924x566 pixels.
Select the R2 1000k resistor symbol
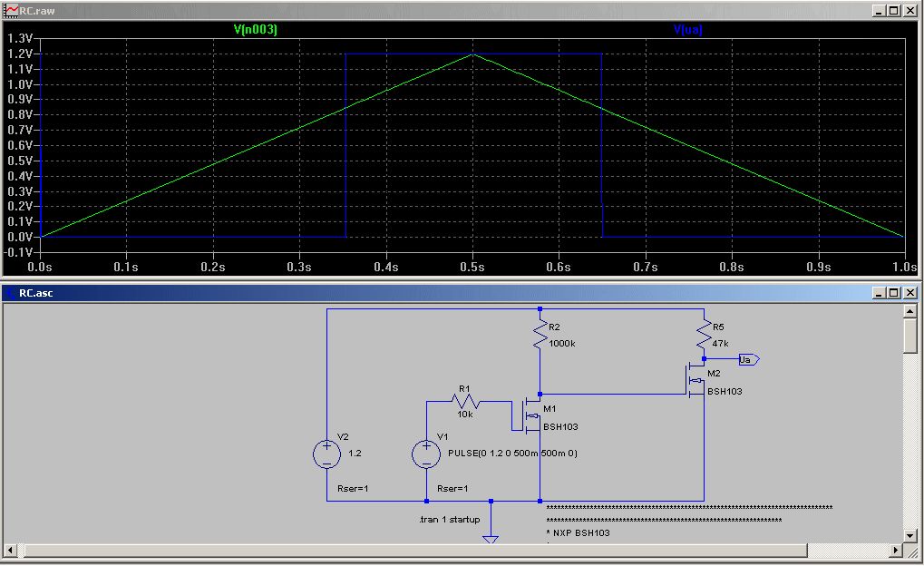point(540,335)
